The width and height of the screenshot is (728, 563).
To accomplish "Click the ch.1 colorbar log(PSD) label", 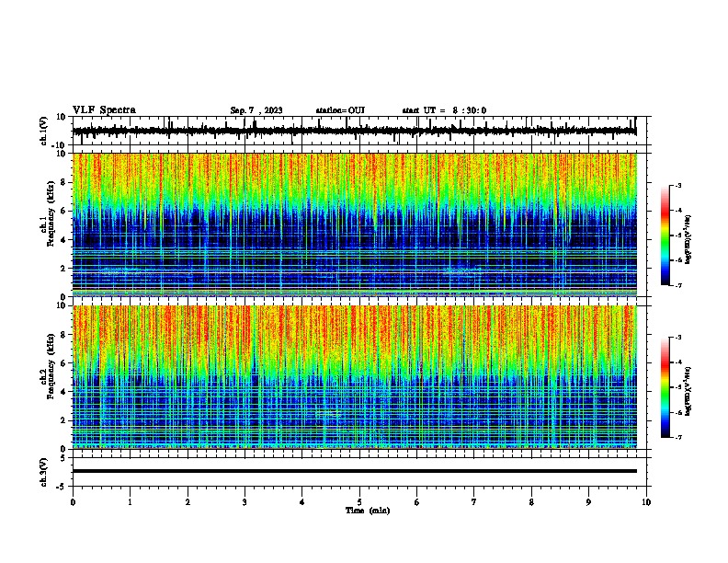I will pos(688,240).
